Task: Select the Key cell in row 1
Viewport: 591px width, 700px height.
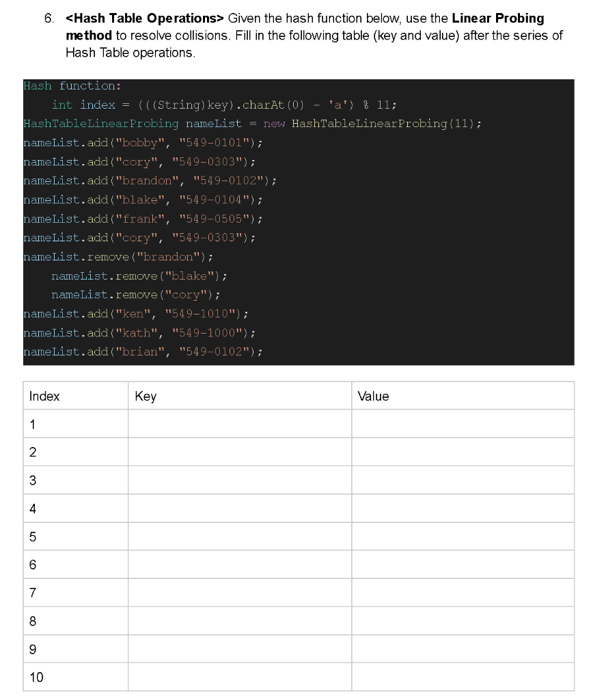Action: pos(239,424)
